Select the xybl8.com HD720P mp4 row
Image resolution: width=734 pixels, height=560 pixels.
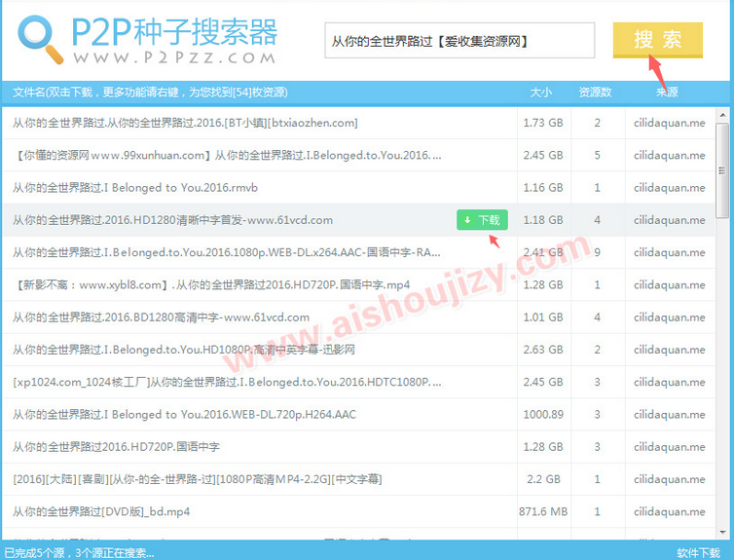click(358, 284)
